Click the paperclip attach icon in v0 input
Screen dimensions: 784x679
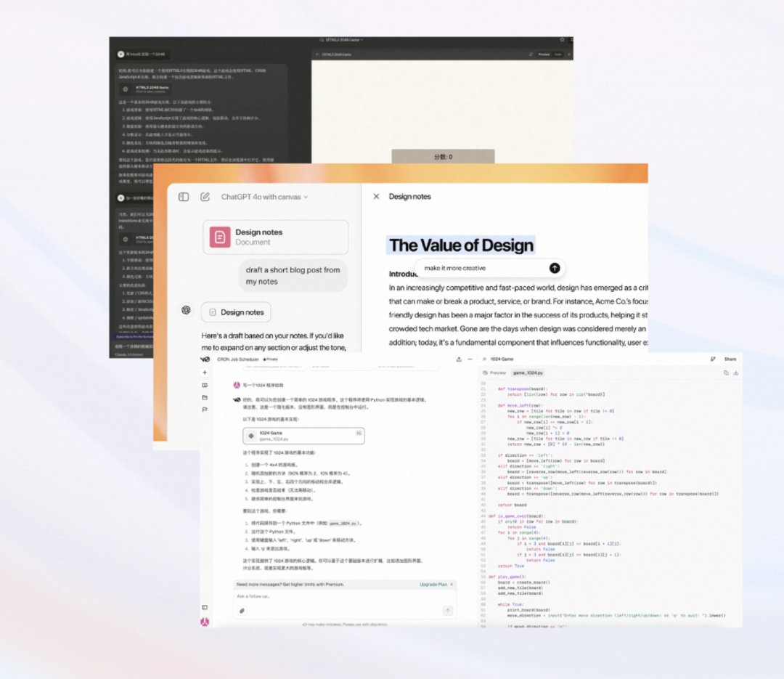tap(242, 611)
